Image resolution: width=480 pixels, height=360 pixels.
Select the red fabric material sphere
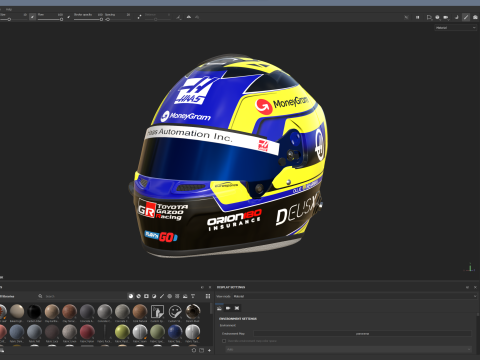tap(87, 332)
